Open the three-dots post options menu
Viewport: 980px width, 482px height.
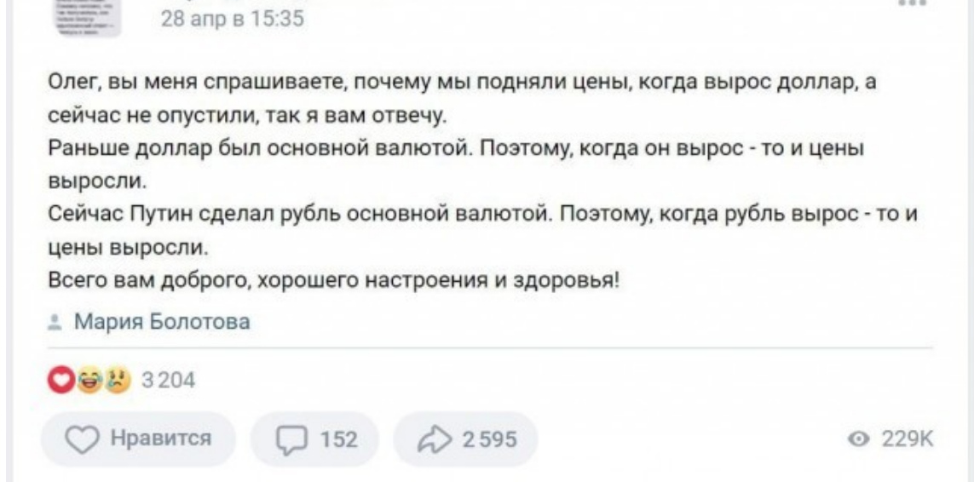pos(912,3)
